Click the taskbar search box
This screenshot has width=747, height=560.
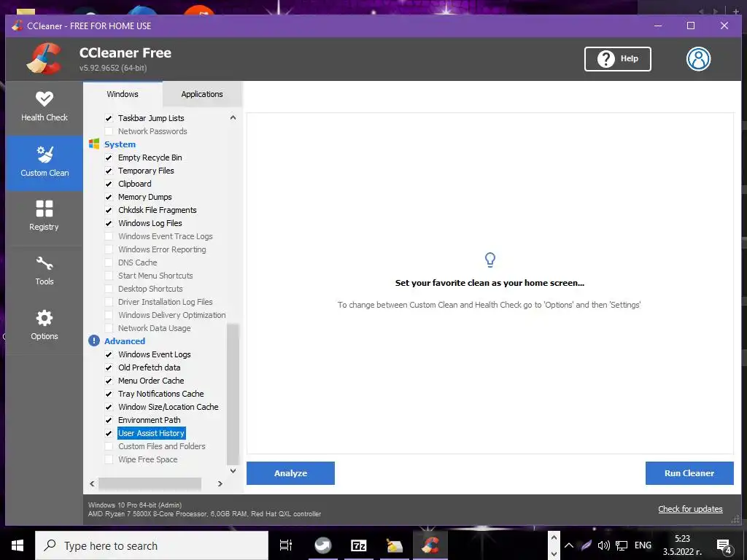point(152,545)
